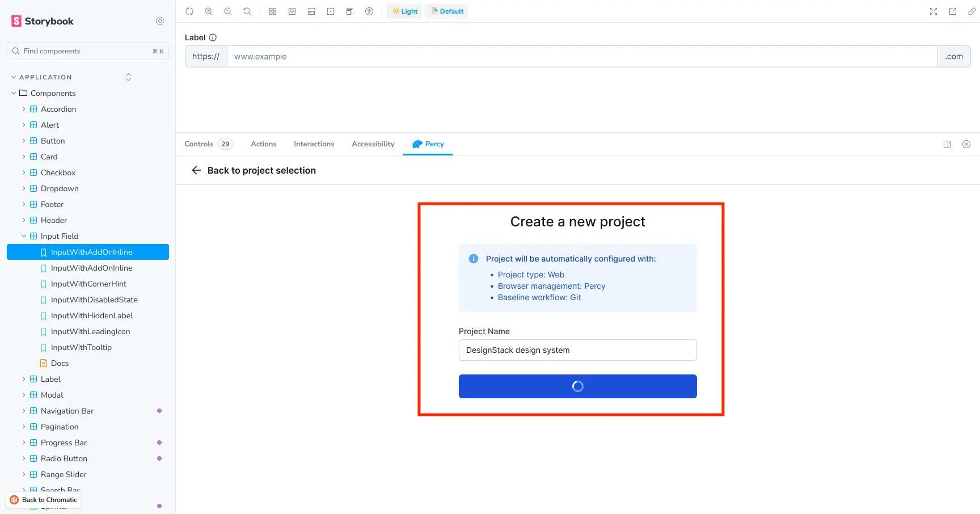This screenshot has width=980, height=514.
Task: Open the Percy panel tab
Action: [428, 144]
